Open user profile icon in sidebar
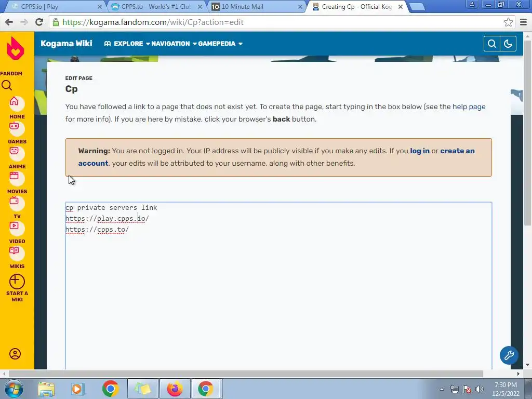Image resolution: width=532 pixels, height=399 pixels. click(15, 354)
